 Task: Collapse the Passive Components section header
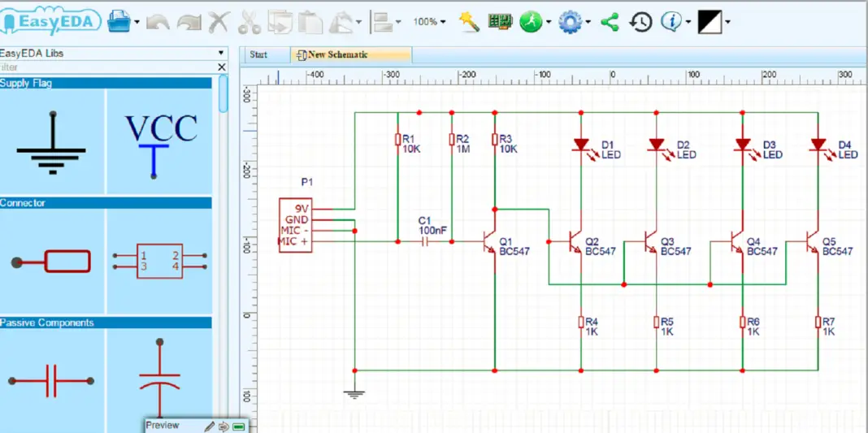coord(106,323)
